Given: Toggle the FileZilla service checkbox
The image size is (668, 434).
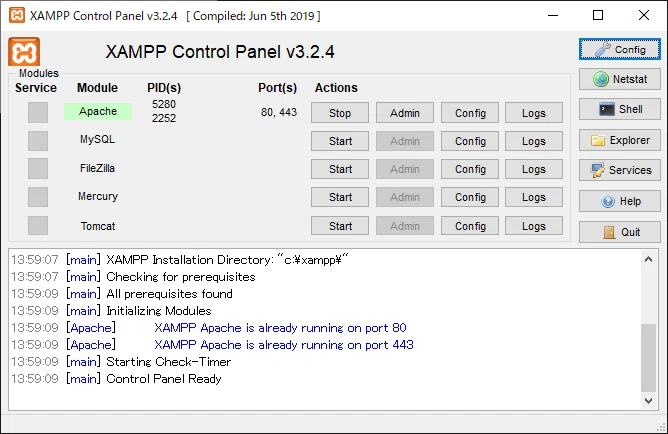Looking at the screenshot, I should pyautogui.click(x=38, y=169).
